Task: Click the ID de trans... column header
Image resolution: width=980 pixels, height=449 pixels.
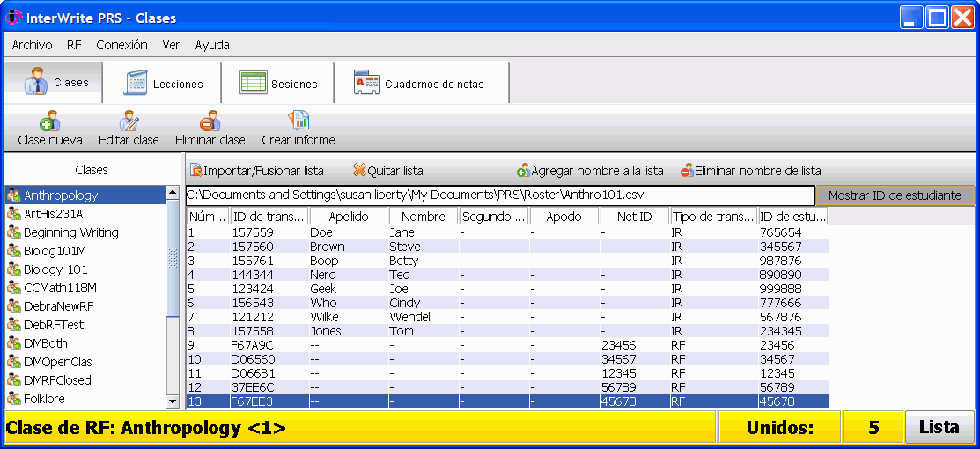Action: pos(269,217)
